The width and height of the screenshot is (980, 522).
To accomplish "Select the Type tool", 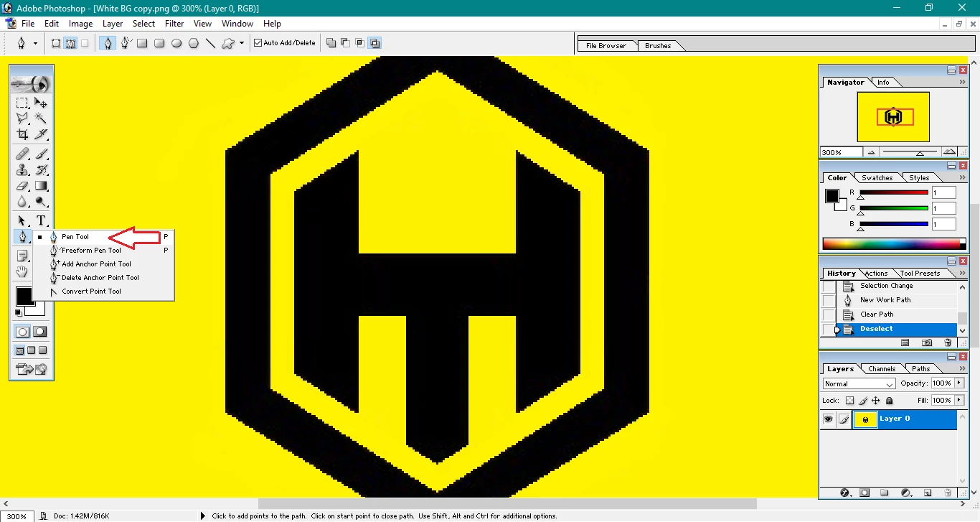I will coord(41,220).
